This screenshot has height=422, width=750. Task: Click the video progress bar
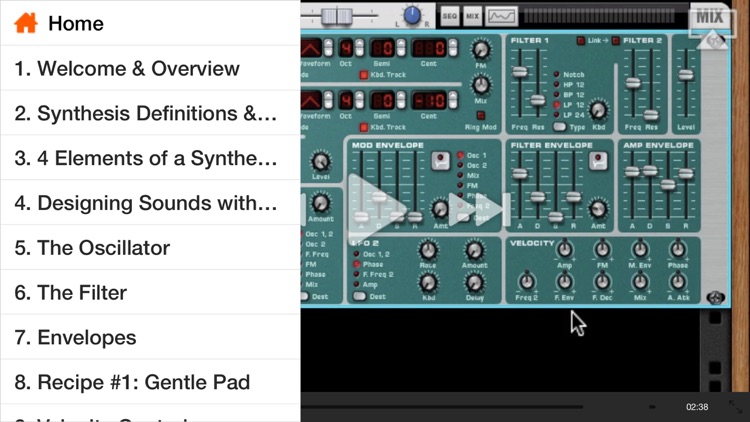pyautogui.click(x=442, y=407)
